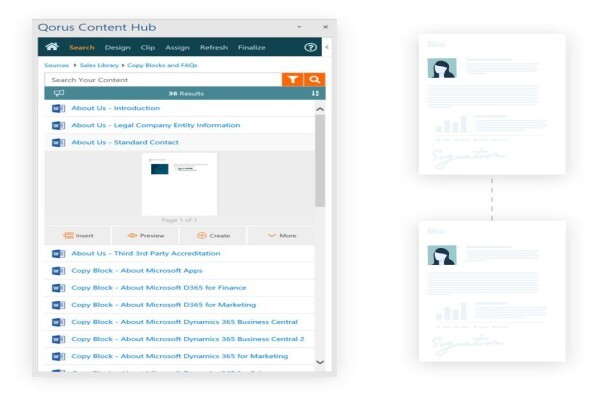Expand the More options button
This screenshot has height=400, width=600.
(281, 235)
